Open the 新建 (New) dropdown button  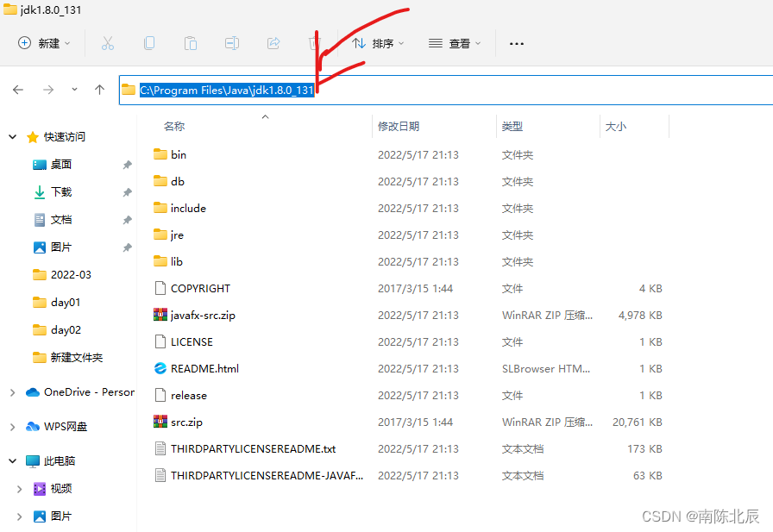[x=44, y=43]
